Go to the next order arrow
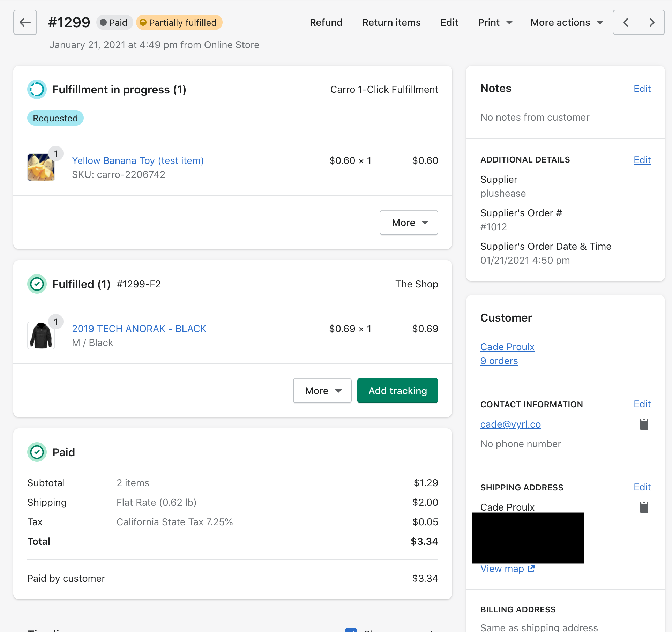Screen dimensions: 672x632 pos(651,22)
